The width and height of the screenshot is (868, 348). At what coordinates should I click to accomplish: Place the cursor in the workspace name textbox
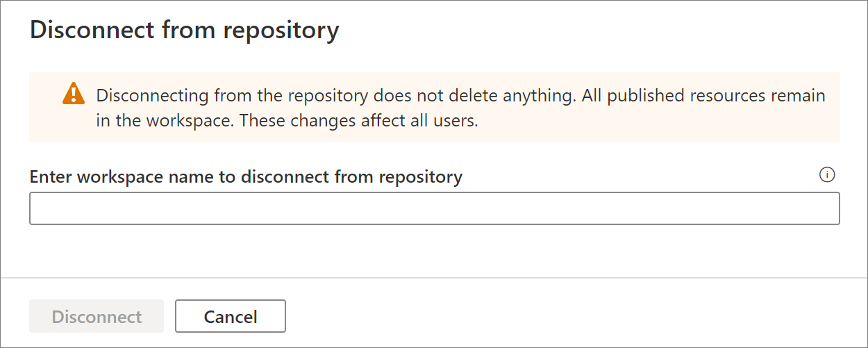pos(434,208)
